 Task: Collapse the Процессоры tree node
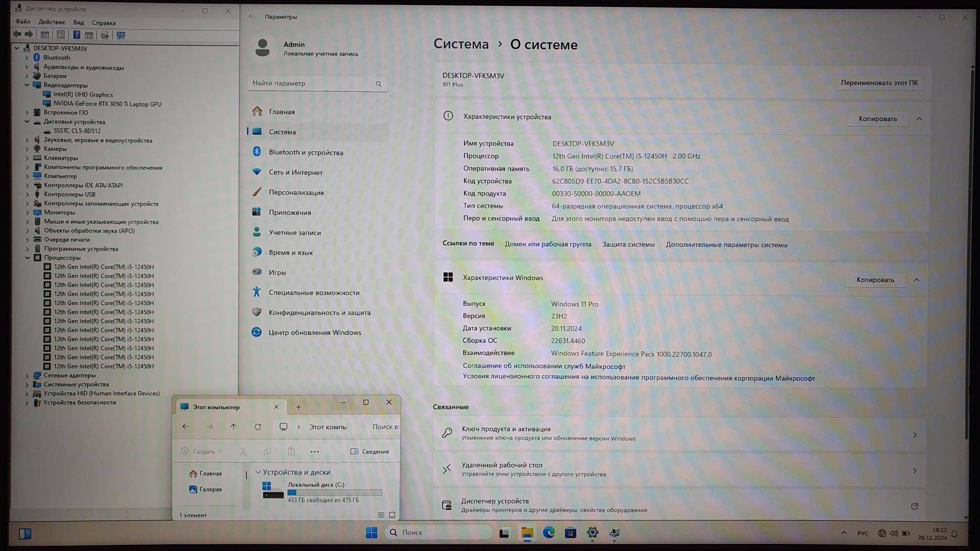[27, 258]
